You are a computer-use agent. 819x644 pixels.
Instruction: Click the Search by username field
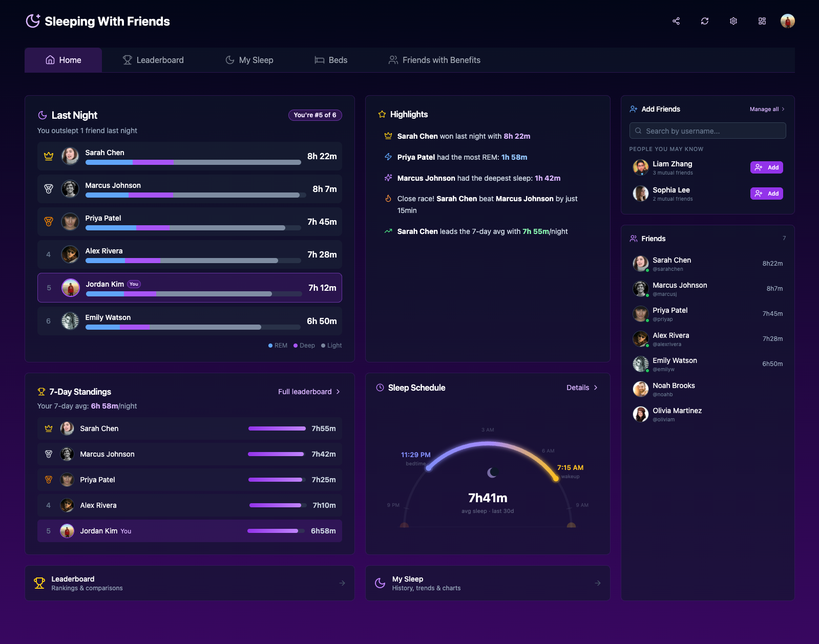tap(707, 131)
